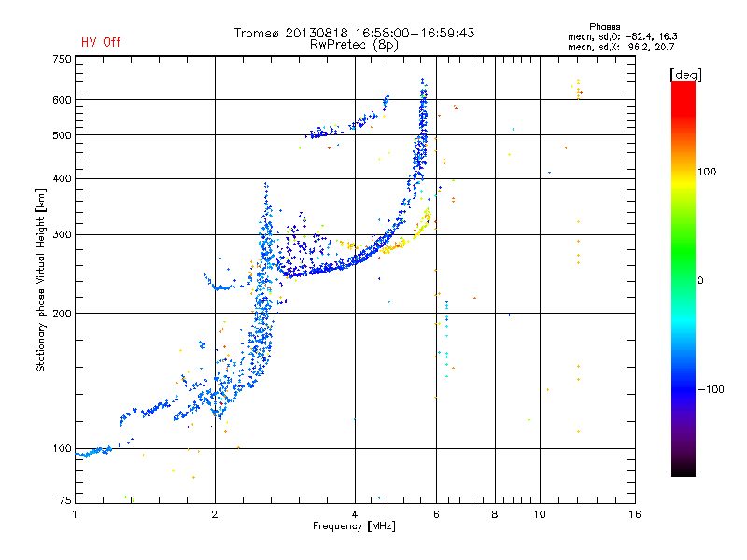This screenshot has width=747, height=560.
Task: Click the Phases header text
Action: tap(604, 27)
